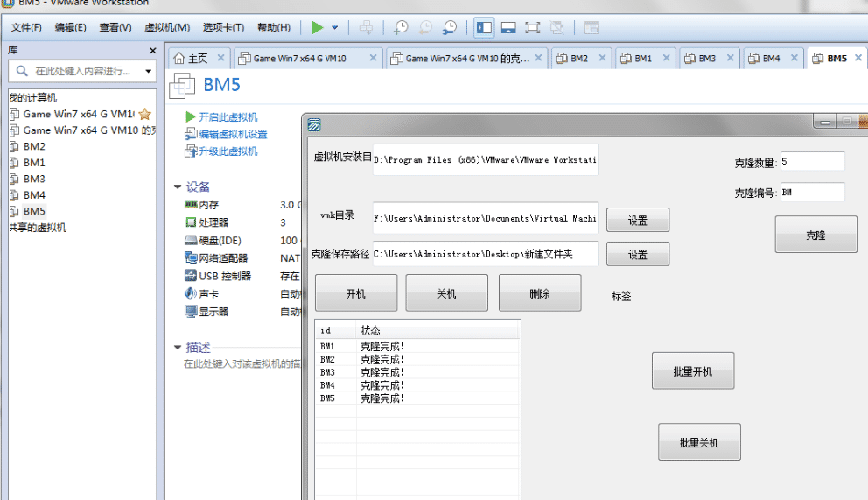The width and height of the screenshot is (868, 500).
Task: Click the 关机 button
Action: (447, 293)
